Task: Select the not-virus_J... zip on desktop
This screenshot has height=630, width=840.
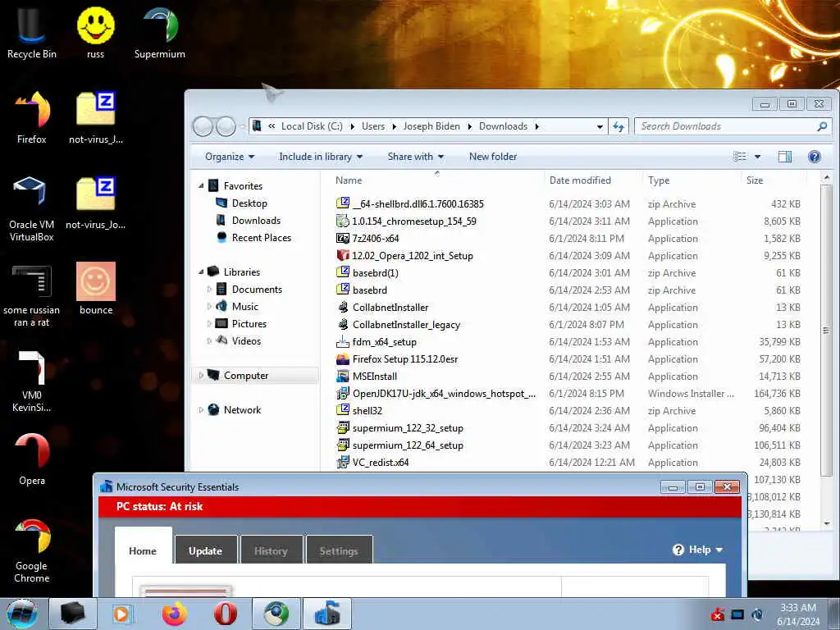Action: tap(96, 118)
